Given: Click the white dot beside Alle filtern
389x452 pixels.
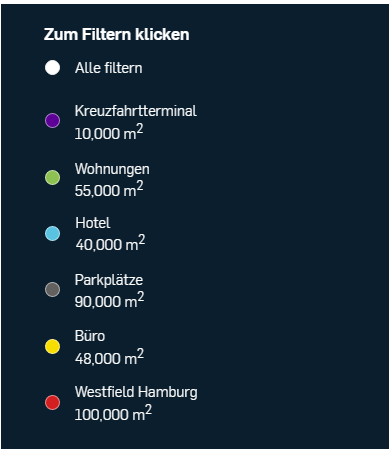Looking at the screenshot, I should click(x=52, y=68).
